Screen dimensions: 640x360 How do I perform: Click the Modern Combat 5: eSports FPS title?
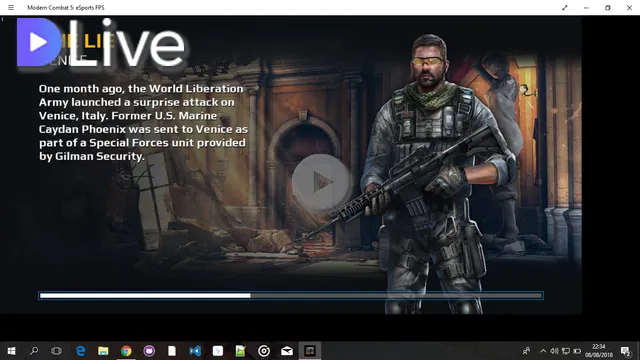point(66,7)
